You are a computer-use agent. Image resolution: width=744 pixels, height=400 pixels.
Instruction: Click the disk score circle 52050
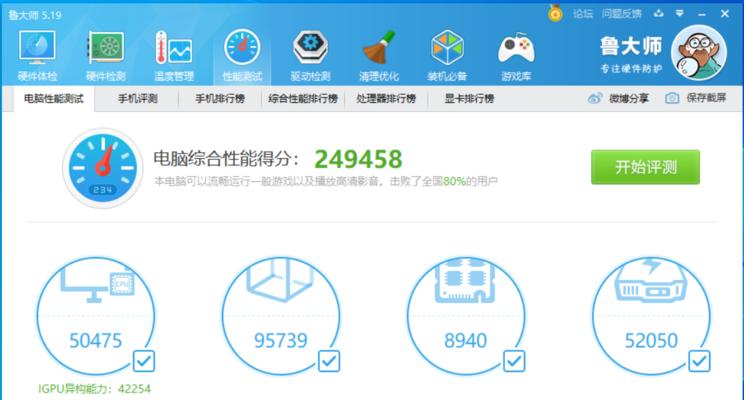(x=651, y=316)
